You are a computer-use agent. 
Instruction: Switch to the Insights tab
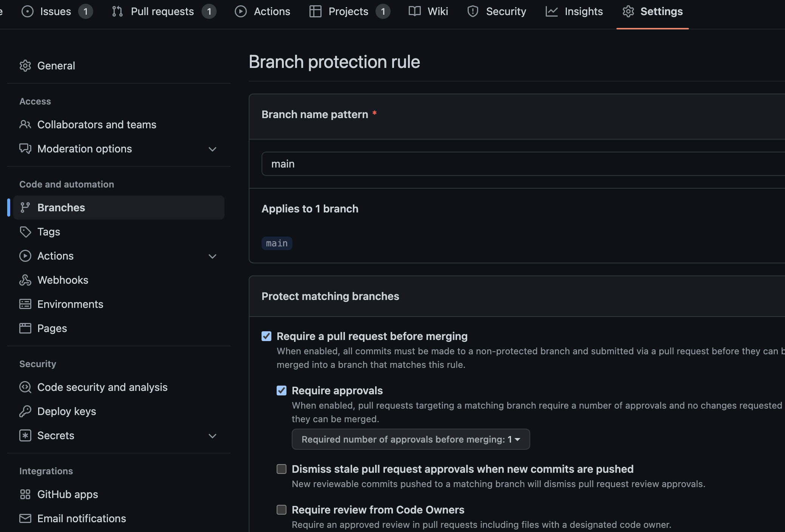pyautogui.click(x=574, y=12)
